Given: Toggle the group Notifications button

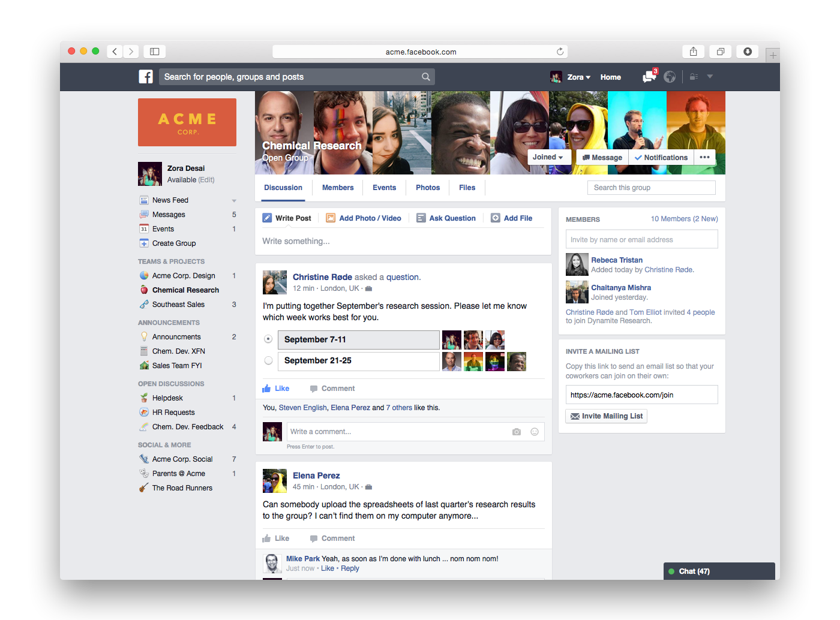Looking at the screenshot, I should click(661, 158).
